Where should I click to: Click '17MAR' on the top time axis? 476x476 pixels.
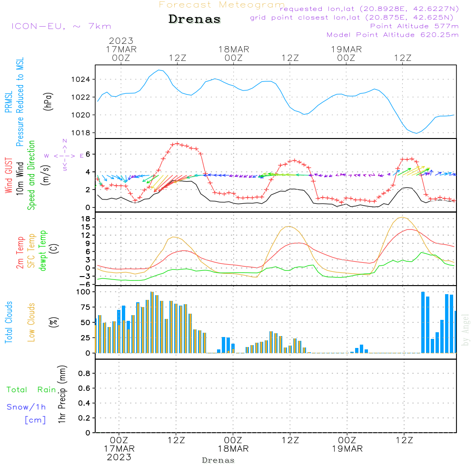(x=121, y=49)
